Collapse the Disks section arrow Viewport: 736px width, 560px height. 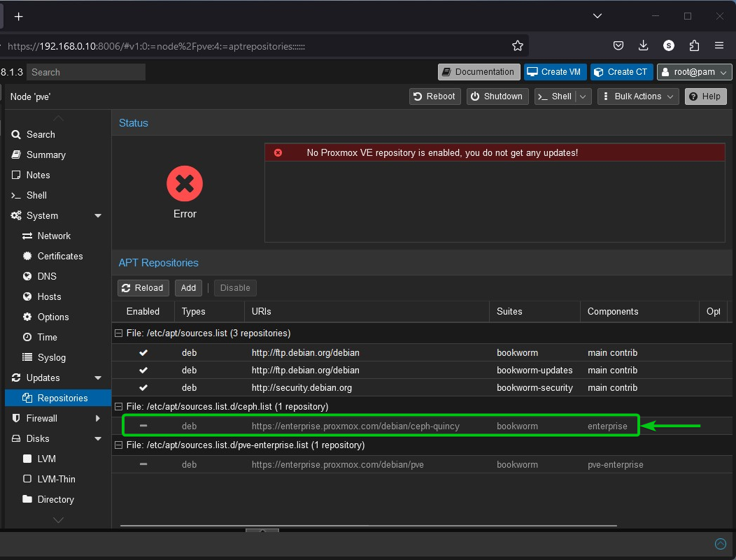[x=98, y=439]
